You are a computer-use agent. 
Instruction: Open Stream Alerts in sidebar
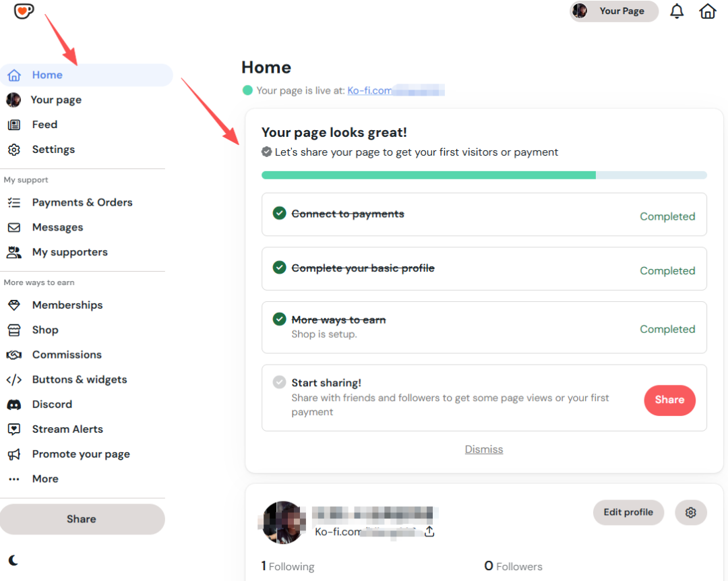pos(67,429)
